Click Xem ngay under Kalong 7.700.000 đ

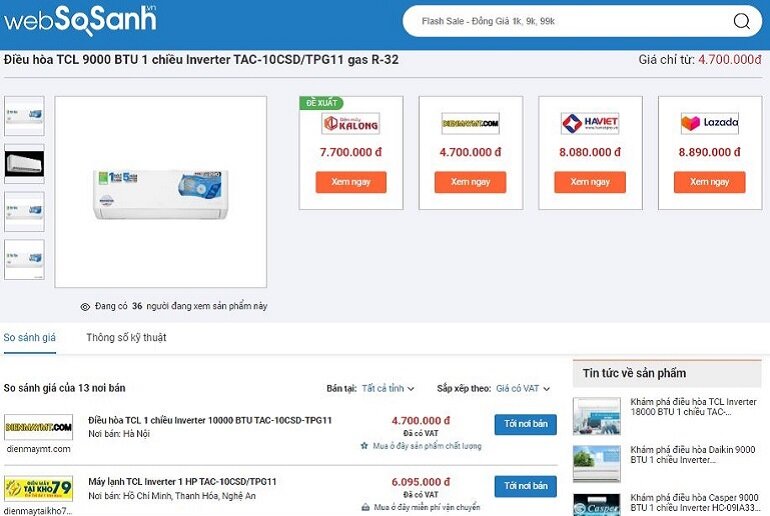351,182
